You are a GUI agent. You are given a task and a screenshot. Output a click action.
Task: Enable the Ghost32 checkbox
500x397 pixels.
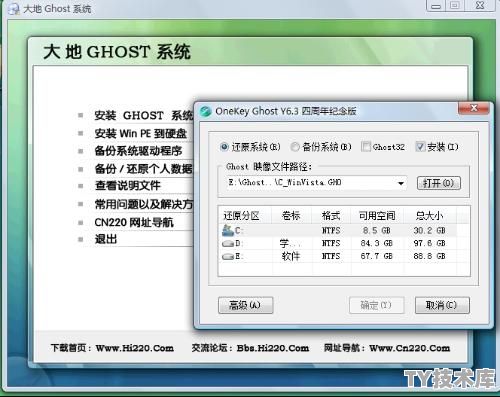pos(366,147)
